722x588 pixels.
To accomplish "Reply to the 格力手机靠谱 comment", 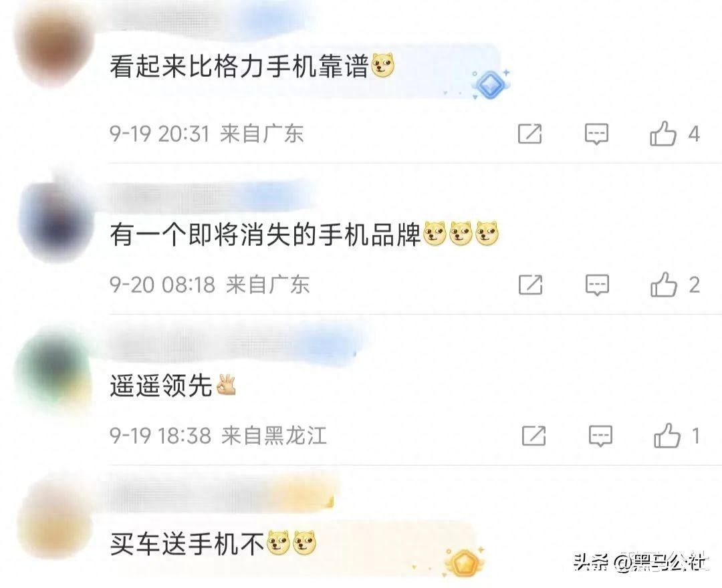I will pyautogui.click(x=596, y=134).
